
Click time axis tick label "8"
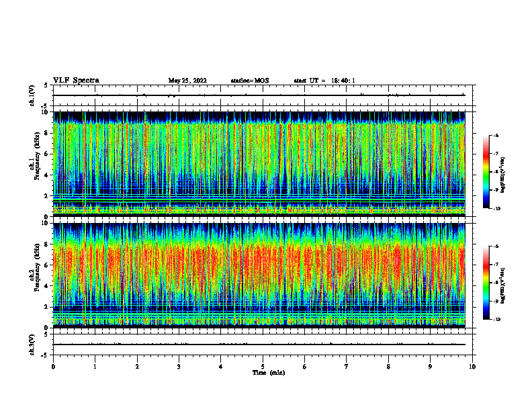click(388, 367)
